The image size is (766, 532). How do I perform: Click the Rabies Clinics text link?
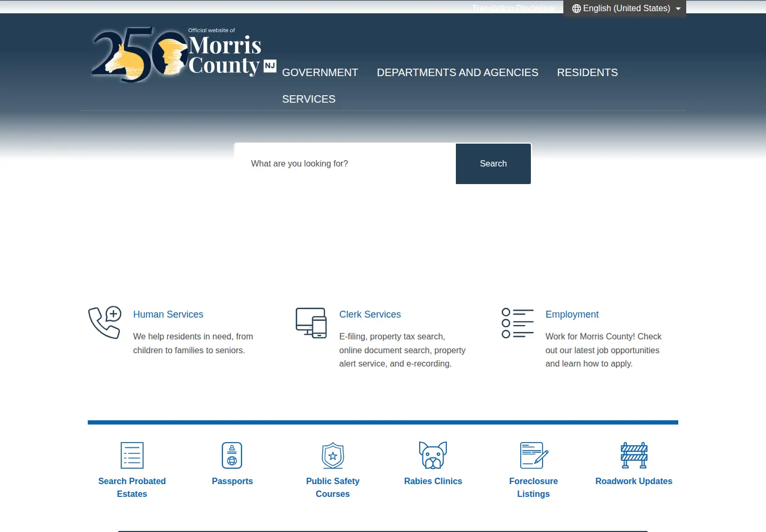pyautogui.click(x=433, y=481)
